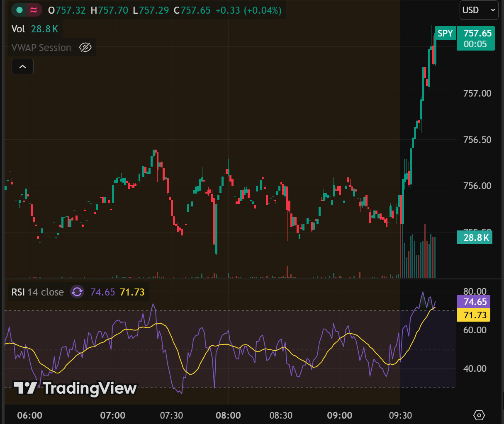Click the 757.00 price scale label
Viewport: 504px width, 424px height.
click(477, 93)
